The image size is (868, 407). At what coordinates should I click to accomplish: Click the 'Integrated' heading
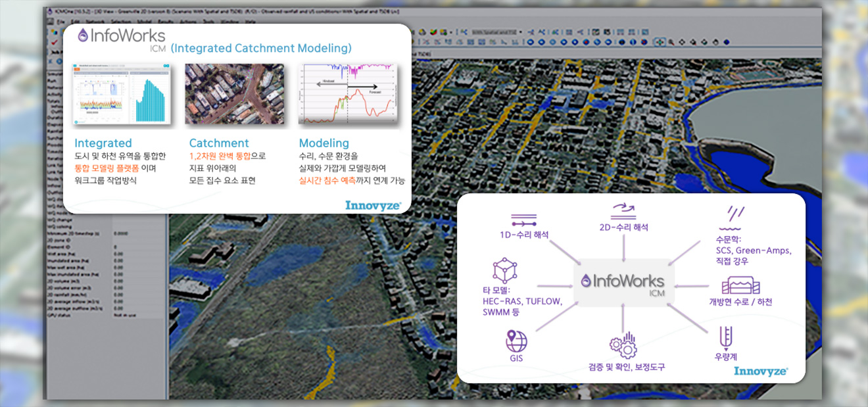[x=103, y=143]
